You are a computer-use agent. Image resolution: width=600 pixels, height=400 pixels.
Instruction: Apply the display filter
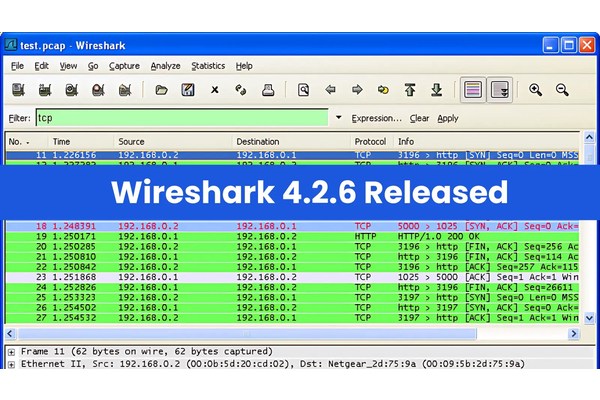pyautogui.click(x=448, y=118)
